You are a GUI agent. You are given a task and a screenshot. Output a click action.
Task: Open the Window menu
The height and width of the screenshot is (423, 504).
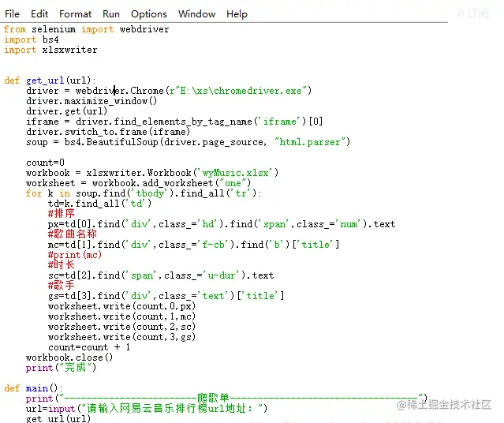196,14
